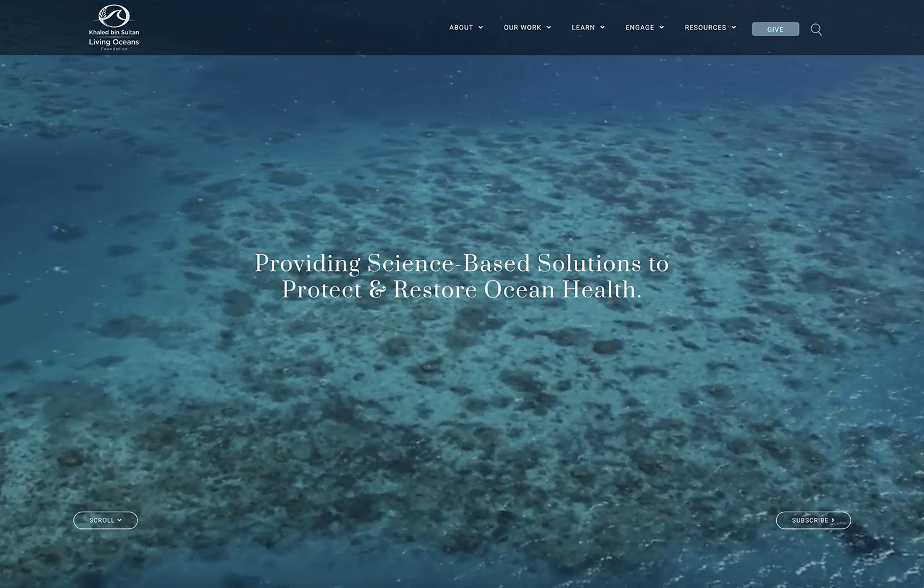Expand the About menu chevron
Image resolution: width=924 pixels, height=588 pixels.
(x=480, y=28)
